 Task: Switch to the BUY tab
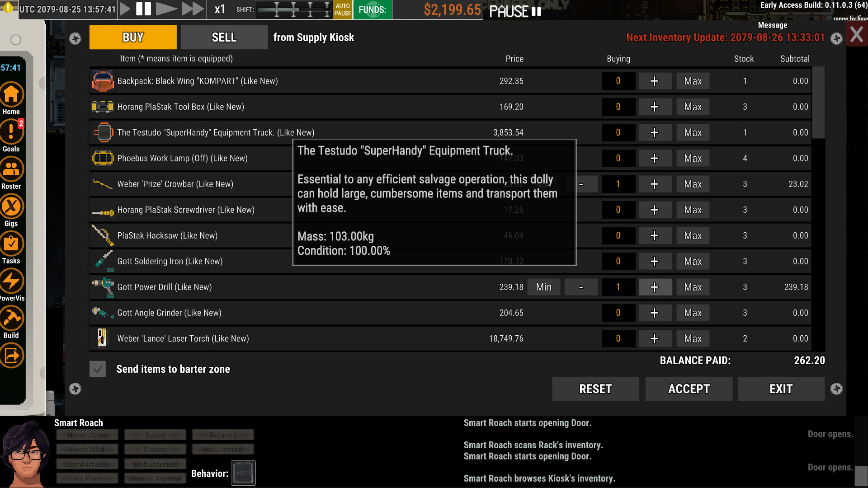pyautogui.click(x=133, y=37)
